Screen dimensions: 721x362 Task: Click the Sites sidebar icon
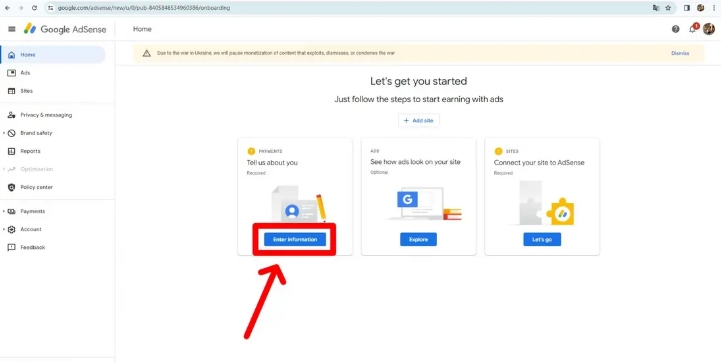click(x=12, y=91)
